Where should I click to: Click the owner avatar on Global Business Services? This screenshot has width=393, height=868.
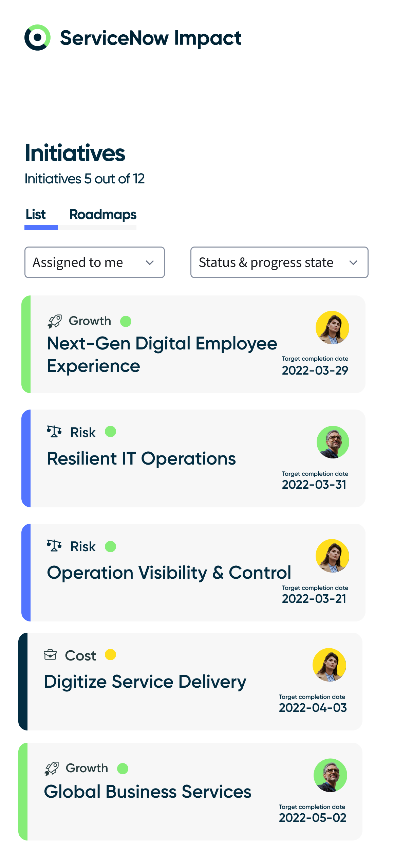click(x=330, y=775)
